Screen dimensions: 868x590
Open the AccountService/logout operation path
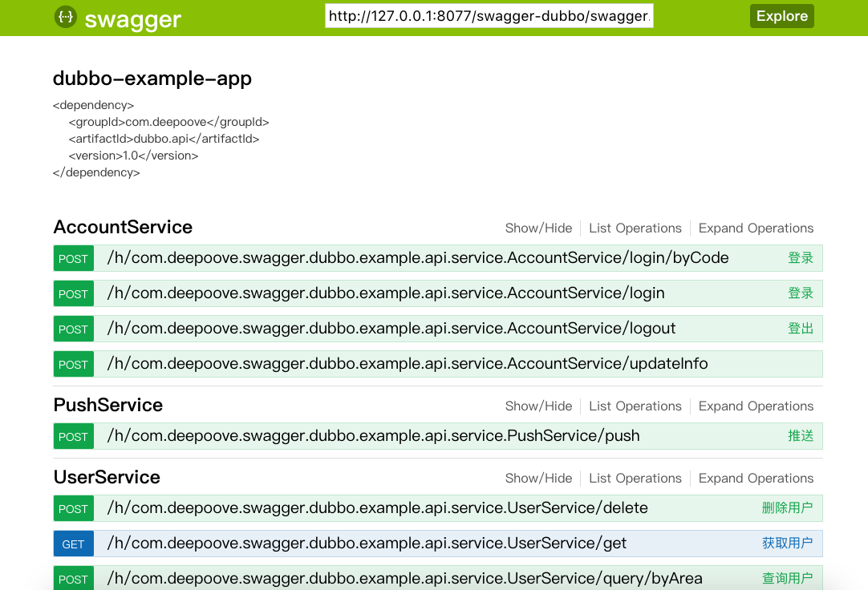pos(391,329)
